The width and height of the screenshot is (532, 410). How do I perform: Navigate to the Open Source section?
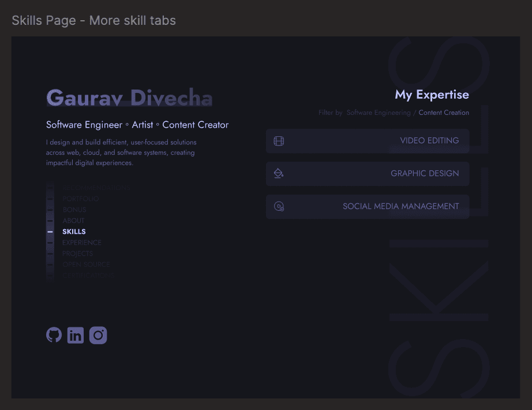pos(86,264)
